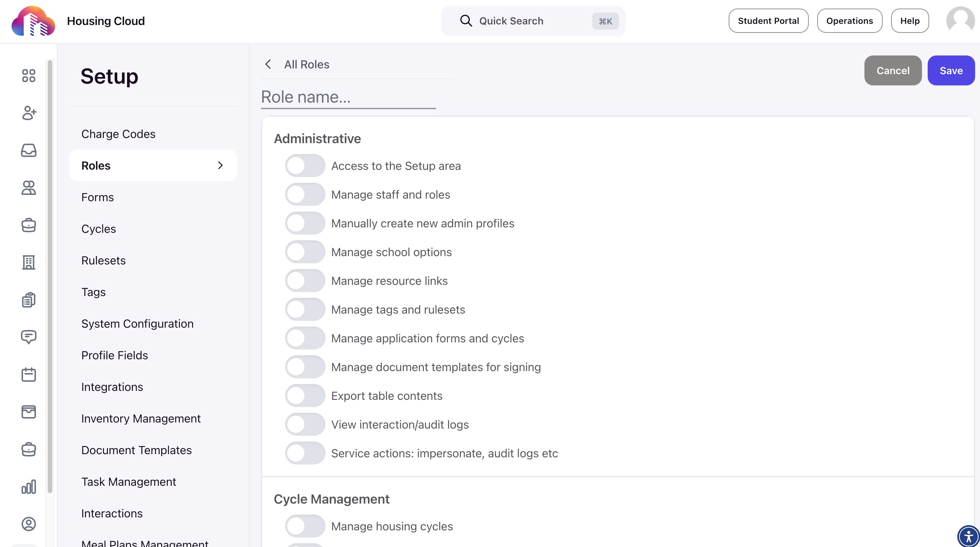Open Charge Codes in Setup menu
980x547 pixels.
pyautogui.click(x=118, y=134)
